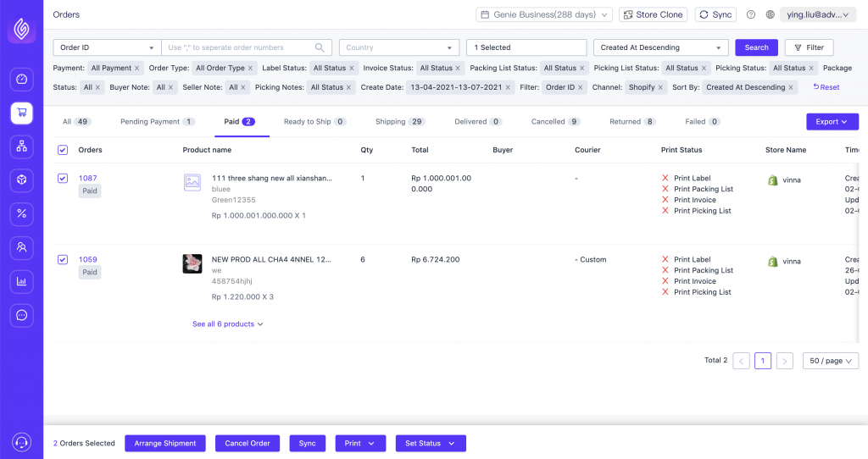Open the dashboard gauge icon in sidebar
This screenshot has height=459, width=868.
point(21,79)
